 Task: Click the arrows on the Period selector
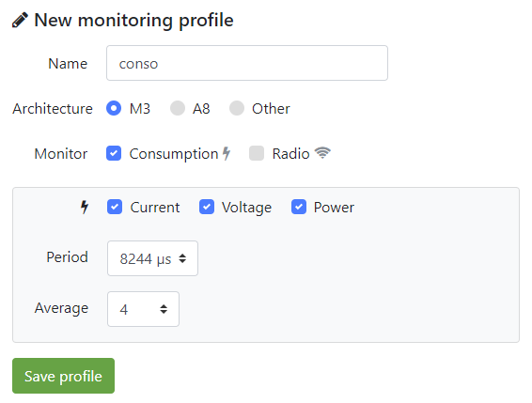coord(182,258)
